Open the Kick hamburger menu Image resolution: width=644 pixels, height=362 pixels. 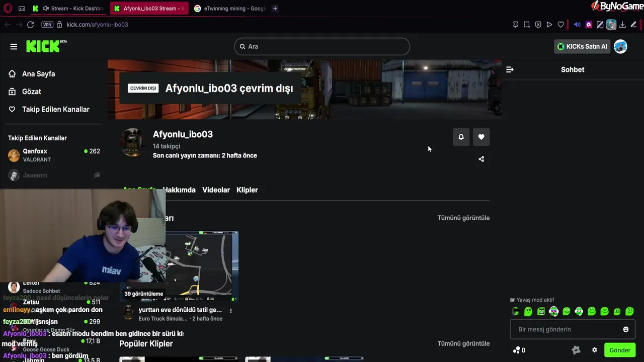click(x=14, y=46)
